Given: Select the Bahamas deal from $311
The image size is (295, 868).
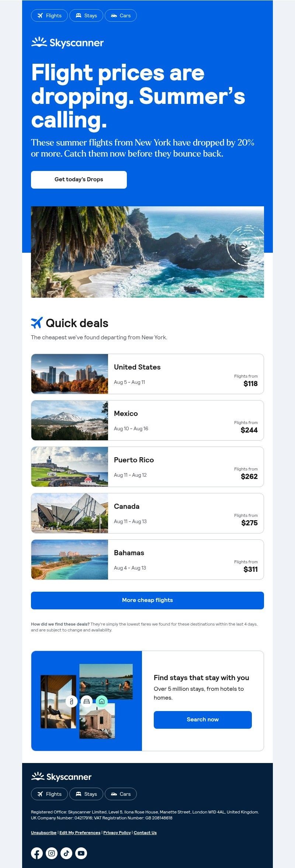Looking at the screenshot, I should (x=147, y=560).
